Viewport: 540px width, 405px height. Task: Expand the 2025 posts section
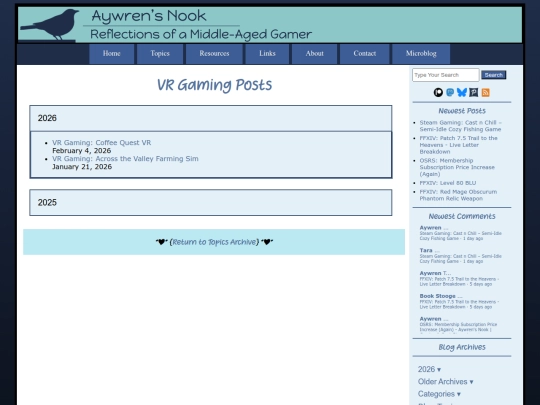(211, 202)
